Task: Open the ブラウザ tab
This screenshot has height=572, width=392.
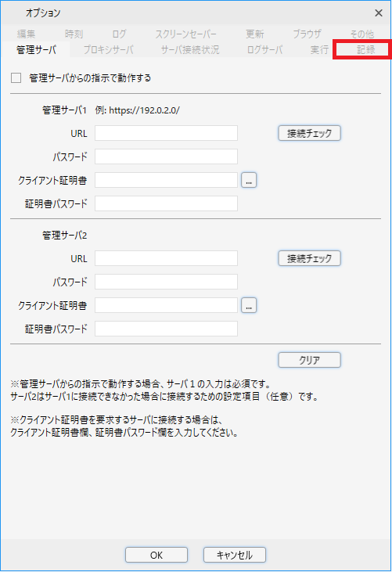Action: point(307,34)
